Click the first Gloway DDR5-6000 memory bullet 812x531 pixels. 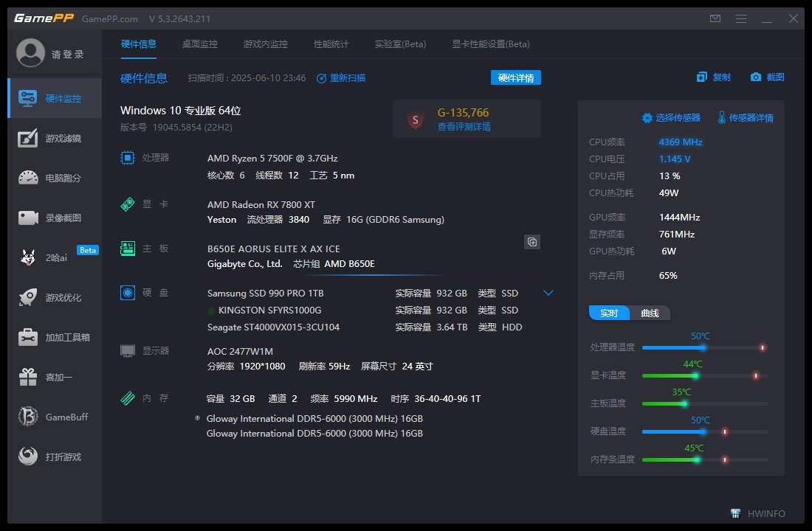(197, 417)
